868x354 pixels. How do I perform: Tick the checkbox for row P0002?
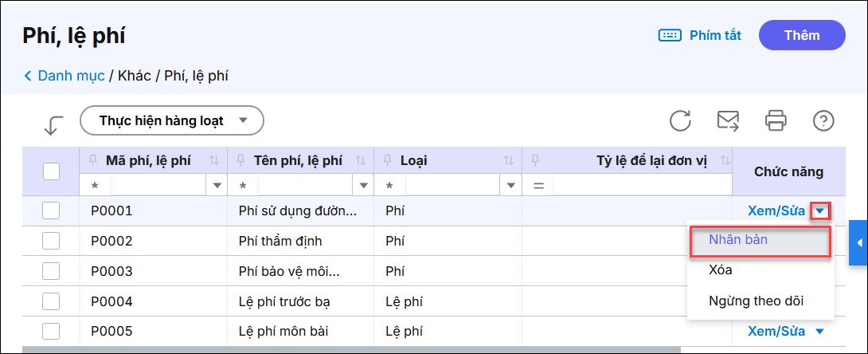point(51,241)
